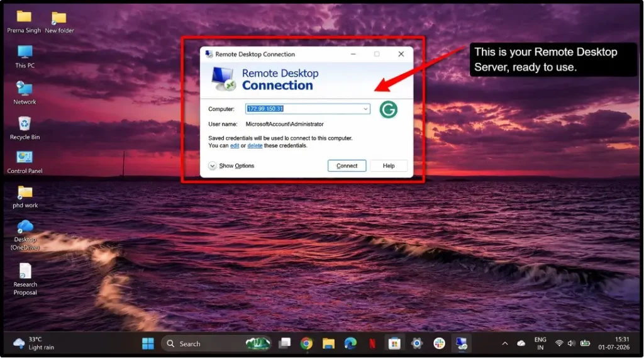Viewport: 644px width, 358px height.
Task: Open Task View on the taskbar
Action: (x=284, y=343)
